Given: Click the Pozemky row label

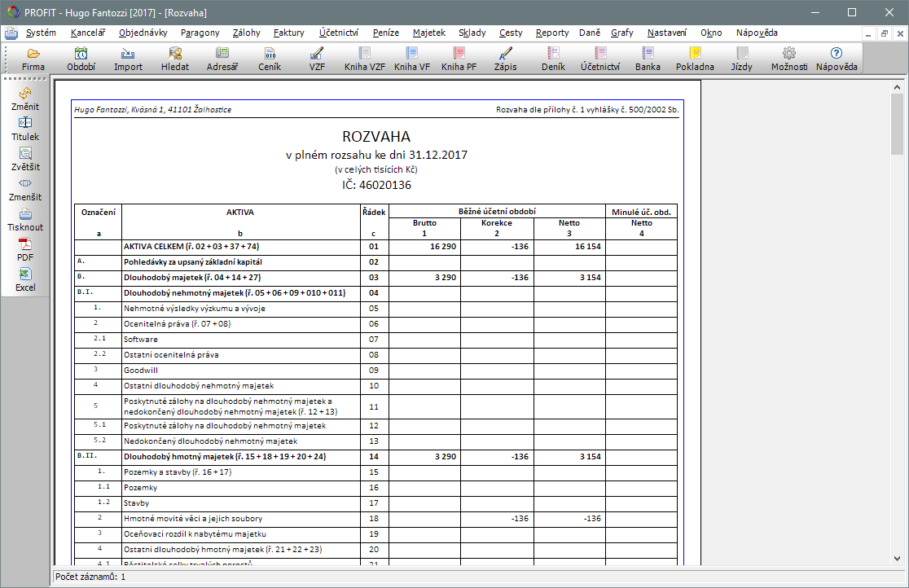Looking at the screenshot, I should point(140,488).
